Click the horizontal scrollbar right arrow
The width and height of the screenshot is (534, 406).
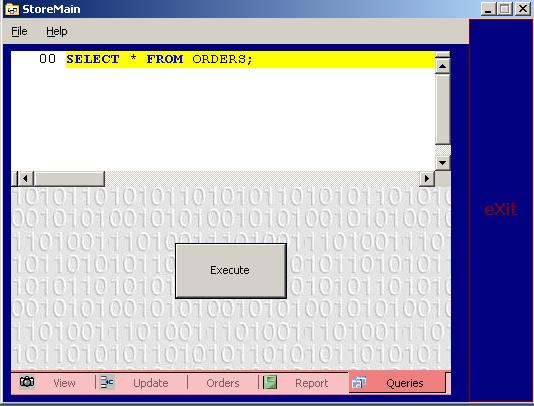click(x=427, y=178)
